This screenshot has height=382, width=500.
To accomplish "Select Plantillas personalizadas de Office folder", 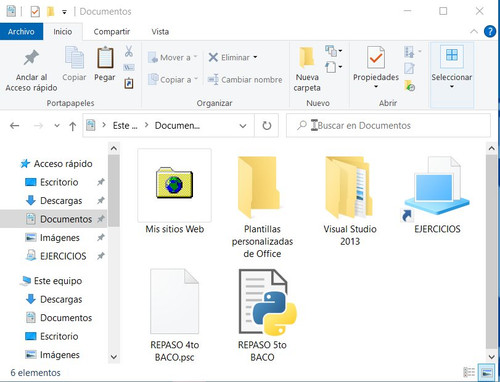I will point(262,207).
